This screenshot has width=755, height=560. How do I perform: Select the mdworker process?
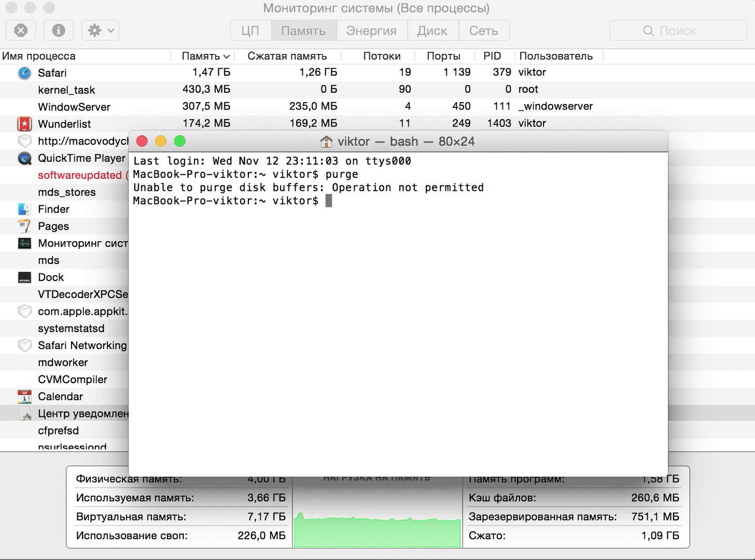coord(63,362)
